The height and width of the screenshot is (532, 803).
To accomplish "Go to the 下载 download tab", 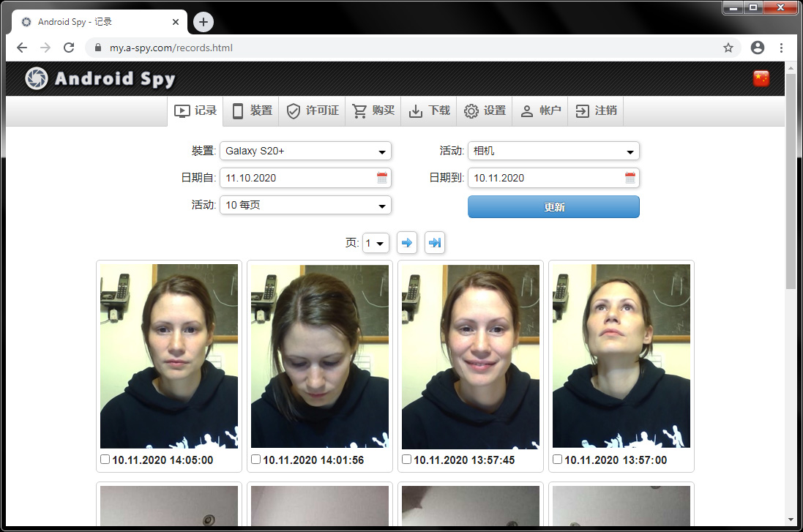I will [x=429, y=110].
